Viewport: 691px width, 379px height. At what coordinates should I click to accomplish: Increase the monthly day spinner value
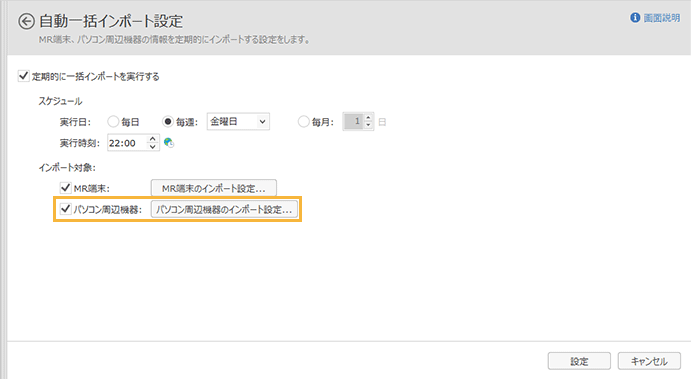pyautogui.click(x=369, y=118)
